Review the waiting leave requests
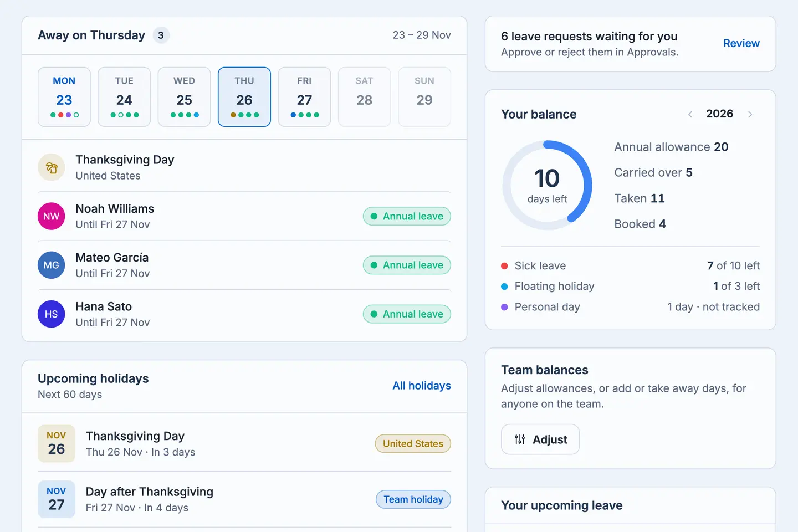The width and height of the screenshot is (798, 532). [x=741, y=43]
